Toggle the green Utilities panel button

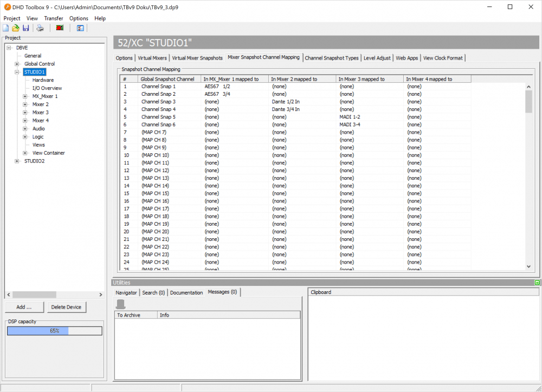tap(537, 283)
